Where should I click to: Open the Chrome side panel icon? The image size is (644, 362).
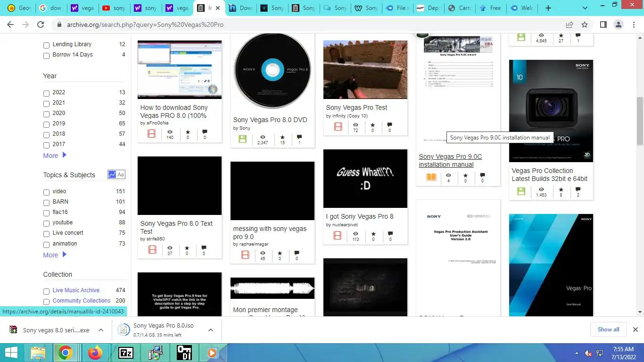603,25
